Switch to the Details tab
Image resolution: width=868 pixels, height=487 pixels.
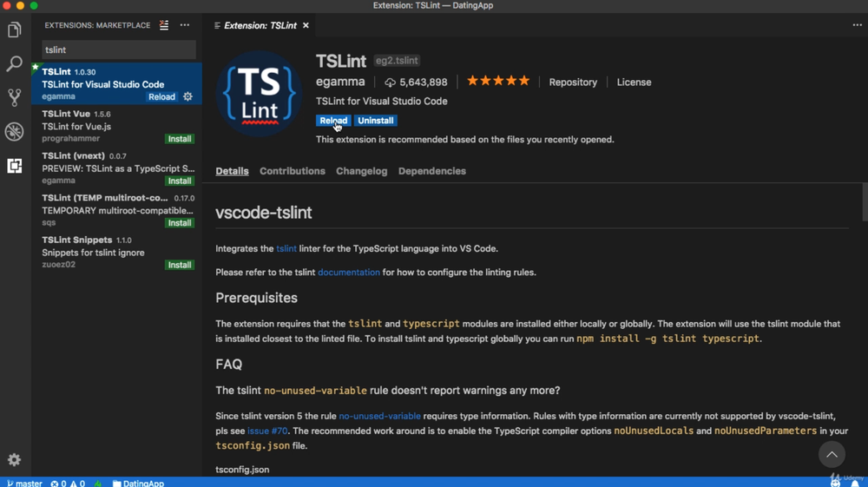(232, 171)
